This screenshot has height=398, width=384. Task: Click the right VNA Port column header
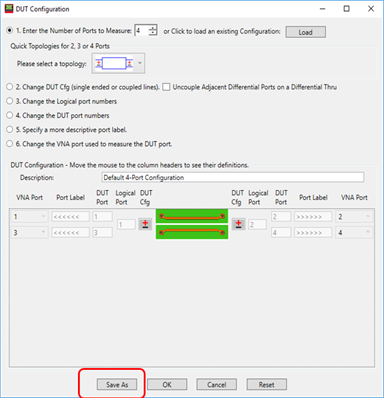click(x=354, y=197)
